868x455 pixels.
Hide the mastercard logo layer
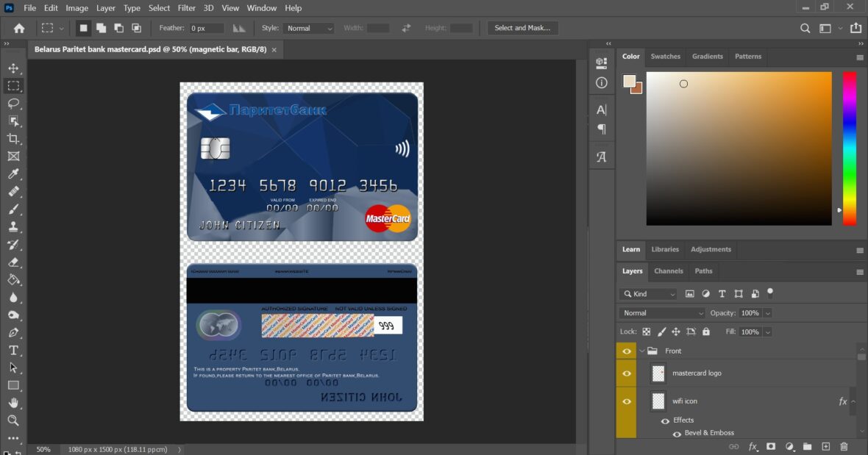626,373
